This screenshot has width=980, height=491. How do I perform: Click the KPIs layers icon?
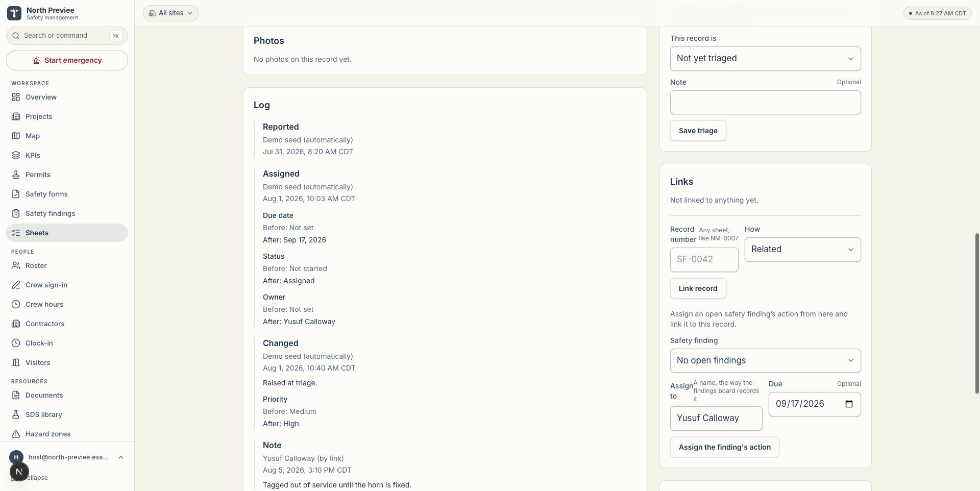[16, 155]
